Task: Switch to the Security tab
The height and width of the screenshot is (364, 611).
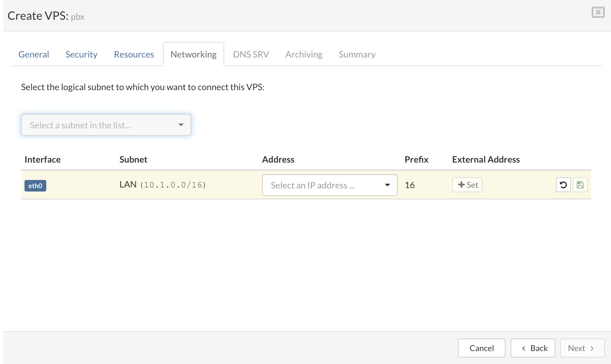Action: [81, 54]
